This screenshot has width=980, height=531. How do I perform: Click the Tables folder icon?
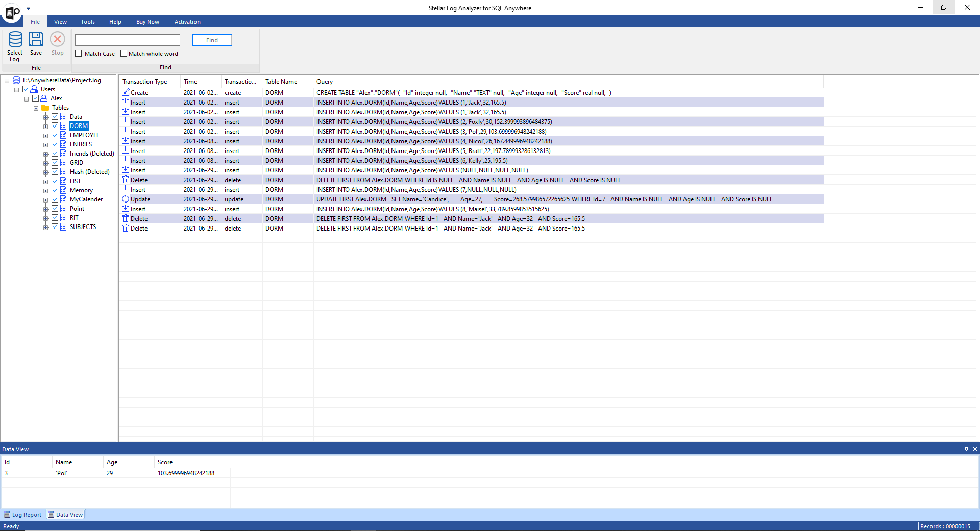click(x=45, y=108)
